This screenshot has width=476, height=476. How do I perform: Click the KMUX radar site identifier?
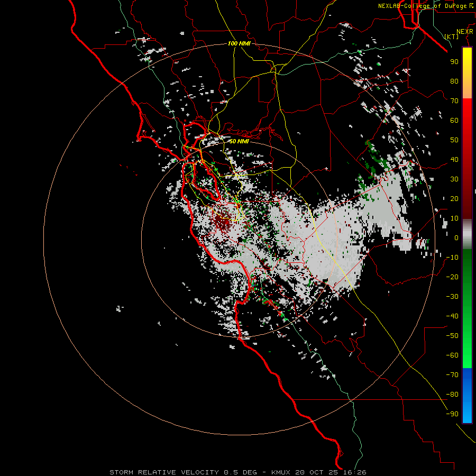(x=281, y=472)
